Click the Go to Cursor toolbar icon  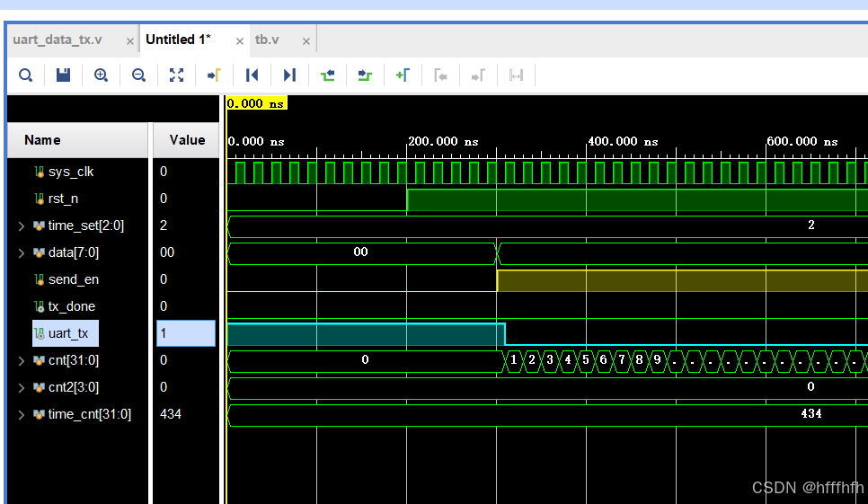pyautogui.click(x=214, y=75)
